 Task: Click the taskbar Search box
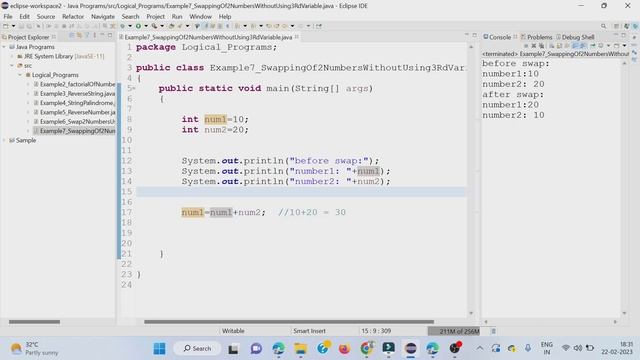click(197, 349)
